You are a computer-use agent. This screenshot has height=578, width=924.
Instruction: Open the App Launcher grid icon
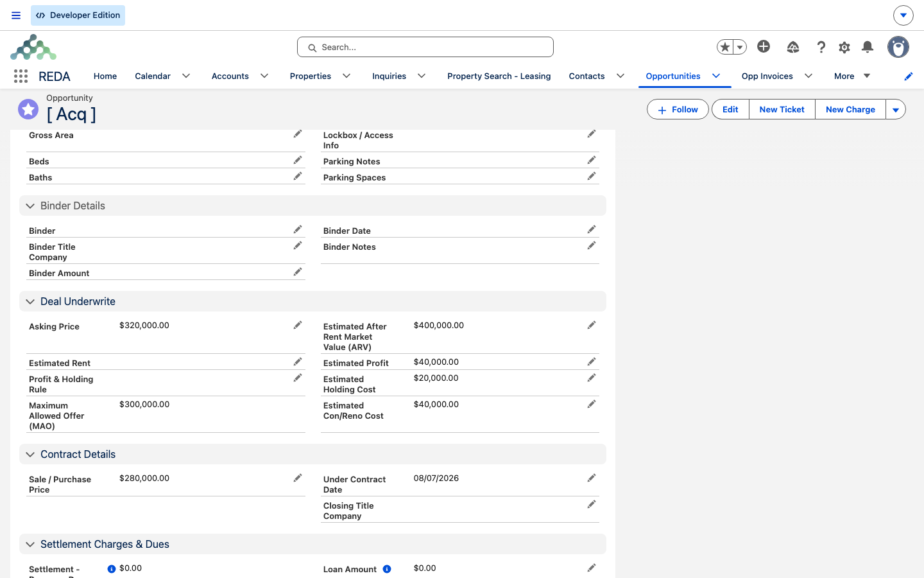pyautogui.click(x=21, y=76)
